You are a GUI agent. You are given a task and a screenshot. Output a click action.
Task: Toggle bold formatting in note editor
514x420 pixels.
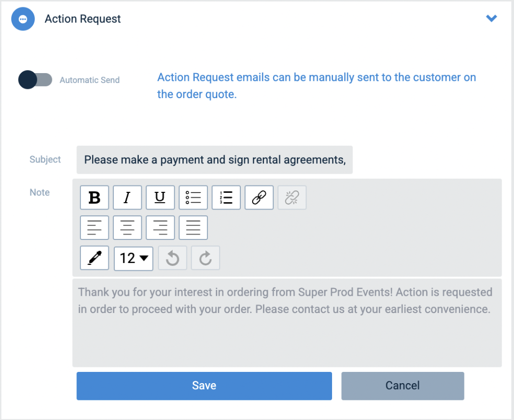tap(94, 197)
